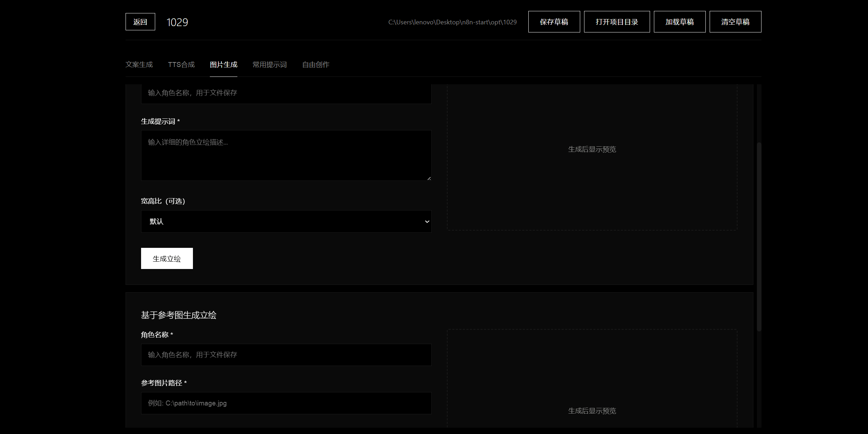Click into the 生成提示词 textarea
The image size is (868, 434).
click(286, 155)
